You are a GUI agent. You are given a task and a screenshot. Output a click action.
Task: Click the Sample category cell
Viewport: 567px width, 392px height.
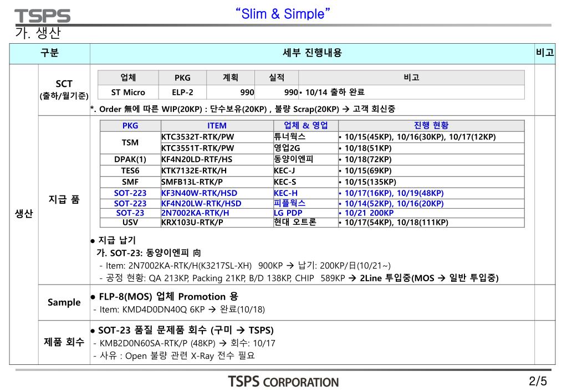[x=64, y=302]
